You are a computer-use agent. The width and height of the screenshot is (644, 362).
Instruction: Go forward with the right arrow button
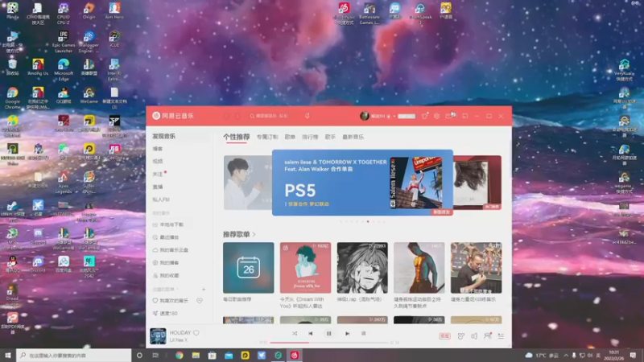coord(237,116)
